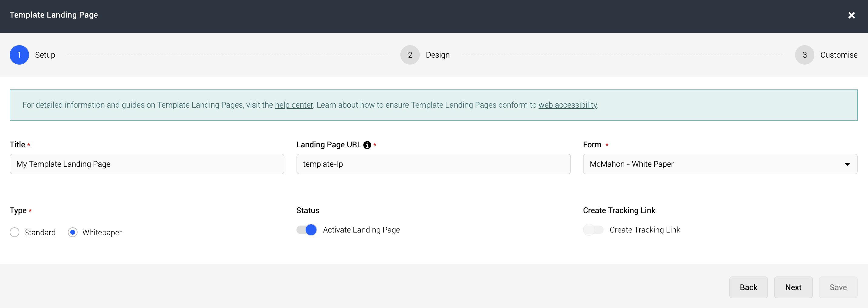
Task: Click the Setup step label
Action: click(x=45, y=55)
